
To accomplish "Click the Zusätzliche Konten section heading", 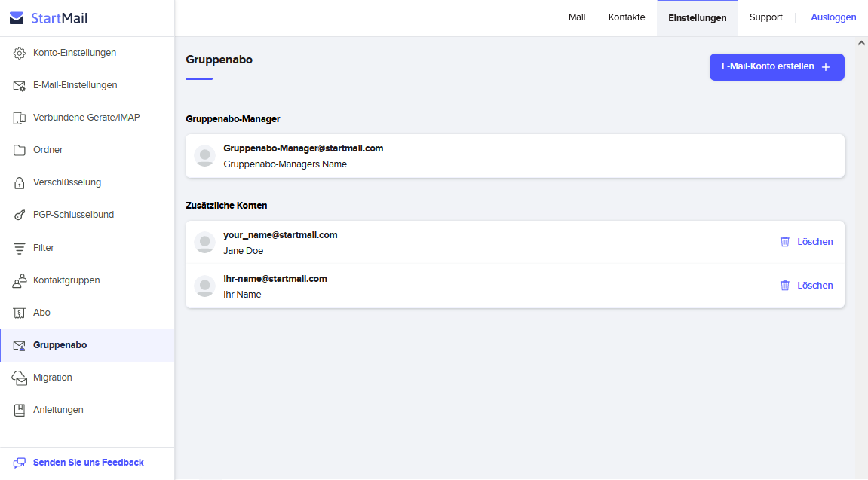I will click(226, 206).
